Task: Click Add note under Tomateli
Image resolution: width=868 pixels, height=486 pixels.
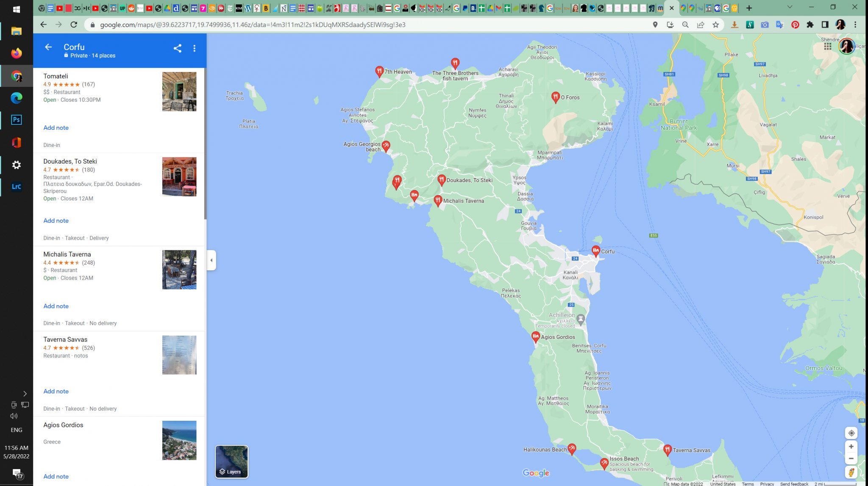Action: [x=56, y=128]
